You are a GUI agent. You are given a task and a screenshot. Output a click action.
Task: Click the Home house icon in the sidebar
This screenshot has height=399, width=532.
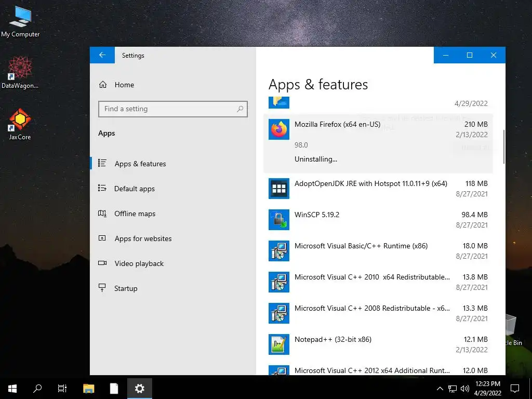(x=102, y=85)
